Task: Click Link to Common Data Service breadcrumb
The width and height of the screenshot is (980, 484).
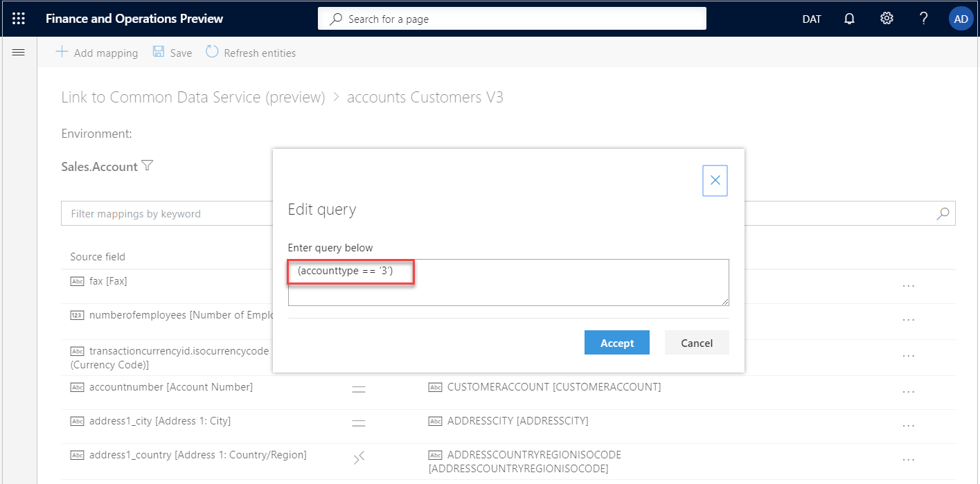Action: click(193, 98)
